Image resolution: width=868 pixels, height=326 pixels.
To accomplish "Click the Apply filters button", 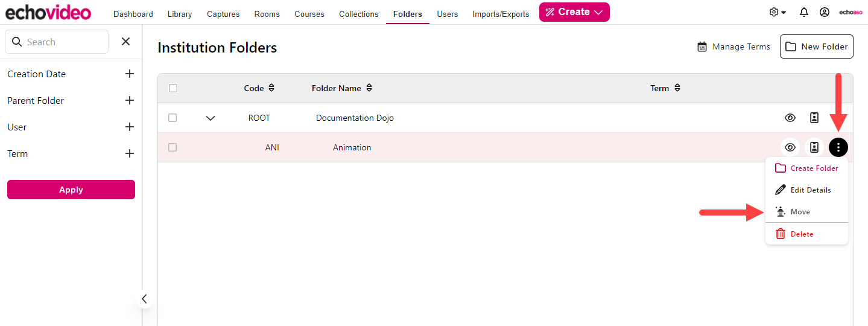I will click(x=71, y=190).
